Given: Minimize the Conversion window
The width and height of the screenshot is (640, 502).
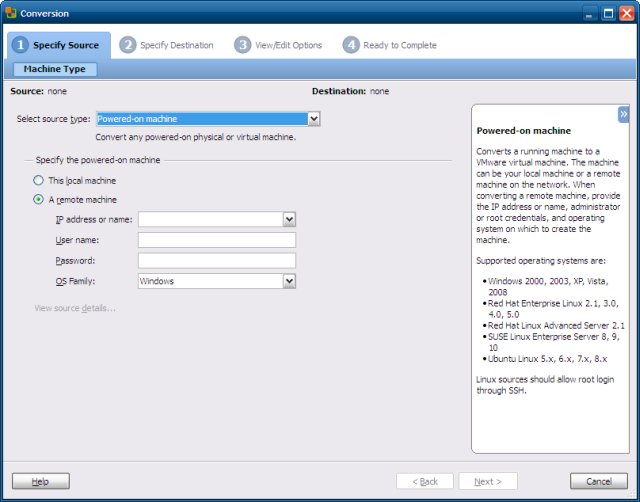Looking at the screenshot, I should (x=589, y=13).
